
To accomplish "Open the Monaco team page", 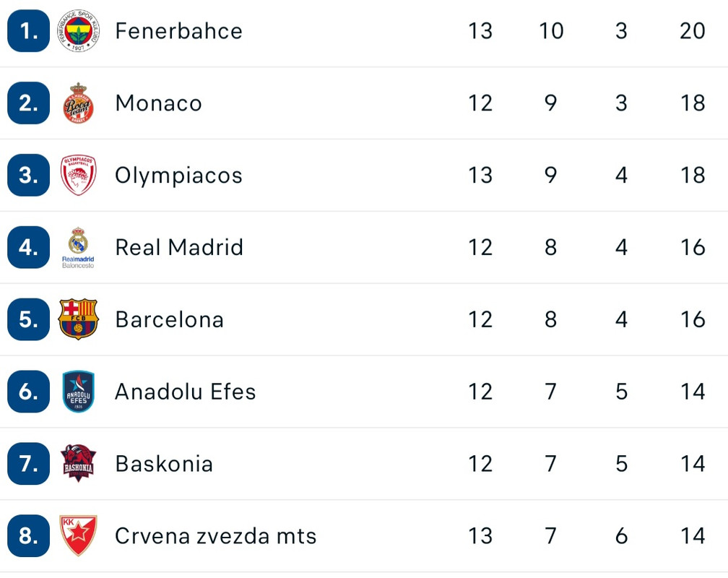I will [x=158, y=103].
